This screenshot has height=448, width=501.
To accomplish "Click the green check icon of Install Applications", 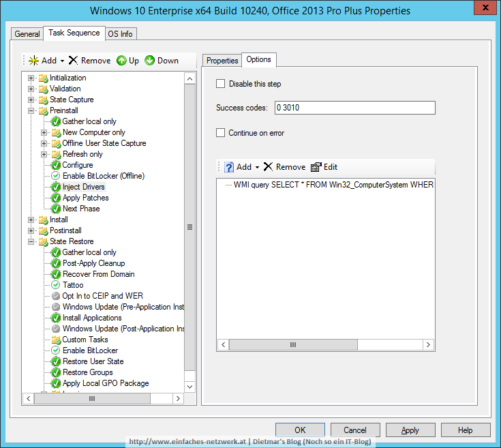I will 56,318.
